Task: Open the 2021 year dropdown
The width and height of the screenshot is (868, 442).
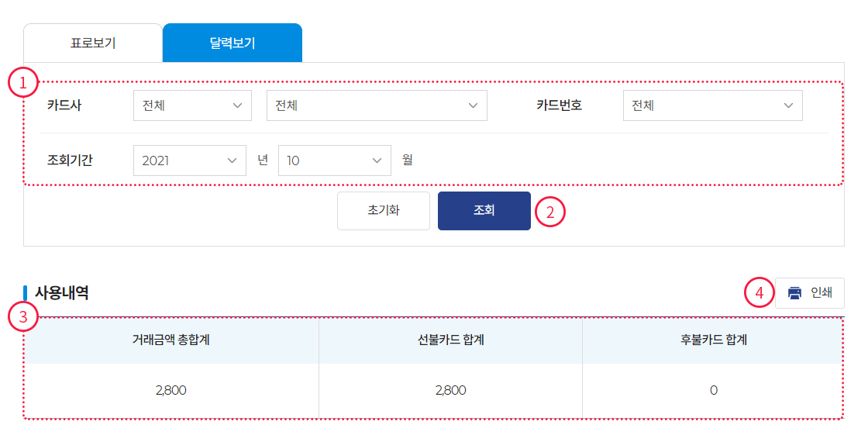Action: (x=190, y=161)
